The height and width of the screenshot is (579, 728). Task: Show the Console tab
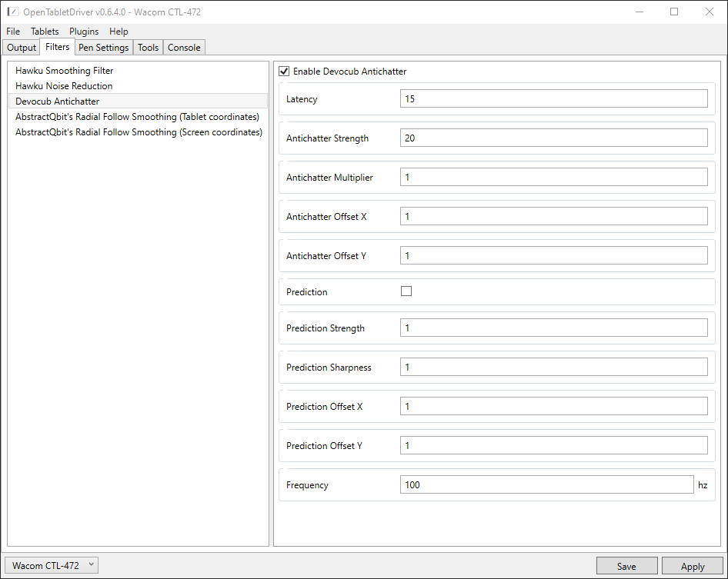click(185, 48)
